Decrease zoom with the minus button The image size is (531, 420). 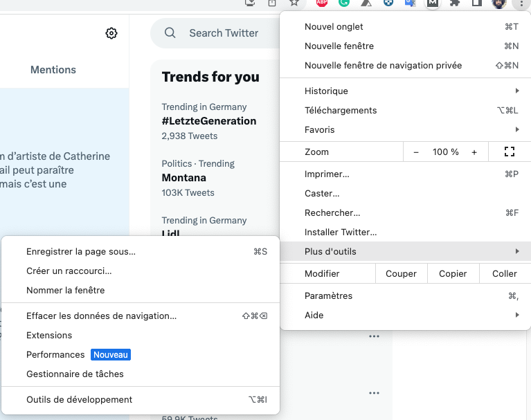pyautogui.click(x=416, y=152)
